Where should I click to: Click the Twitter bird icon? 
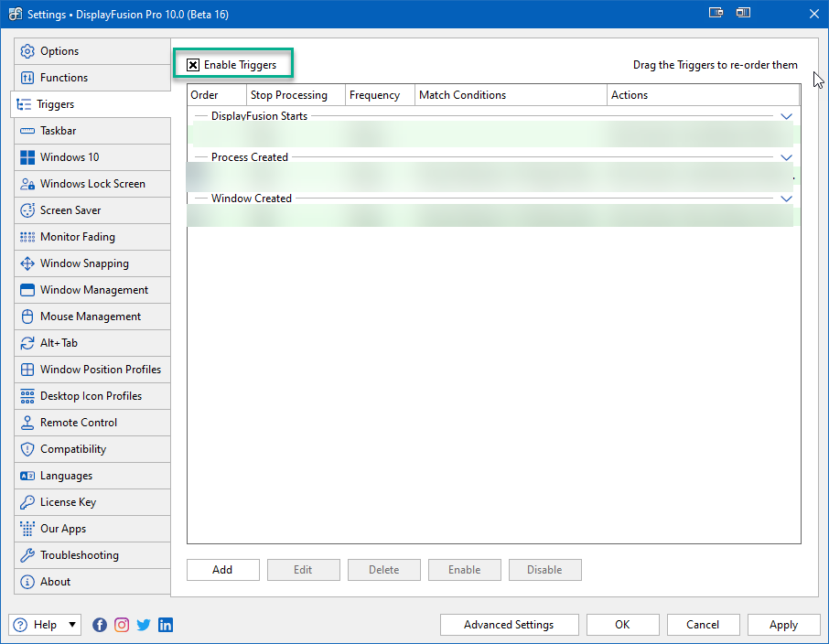(x=144, y=625)
